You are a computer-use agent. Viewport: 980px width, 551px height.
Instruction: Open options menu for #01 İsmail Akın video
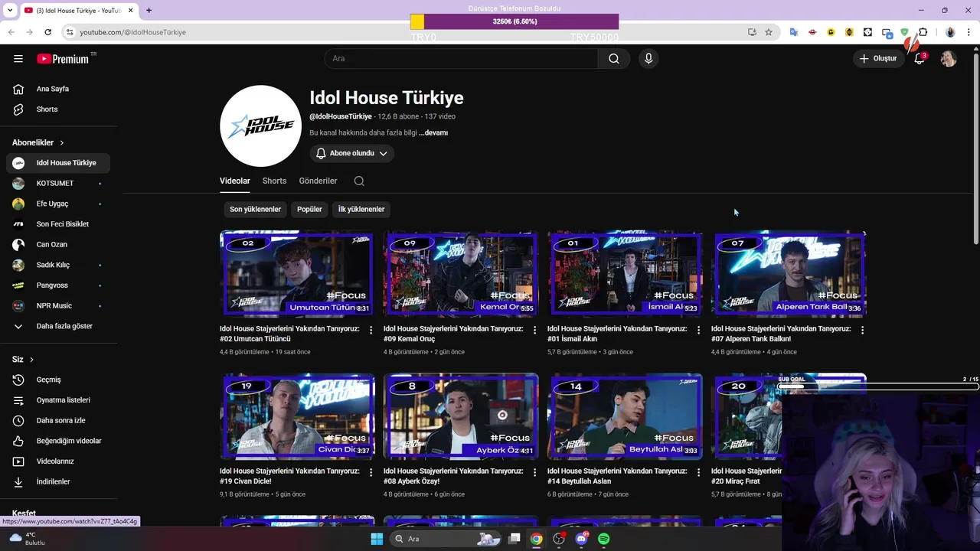coord(699,331)
